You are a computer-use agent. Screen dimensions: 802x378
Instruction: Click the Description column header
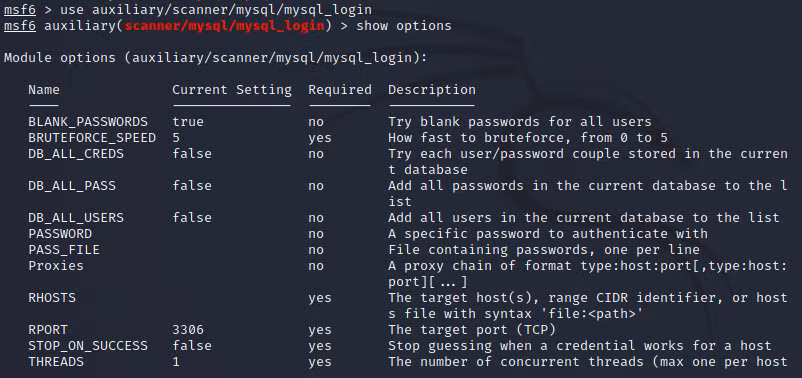432,90
